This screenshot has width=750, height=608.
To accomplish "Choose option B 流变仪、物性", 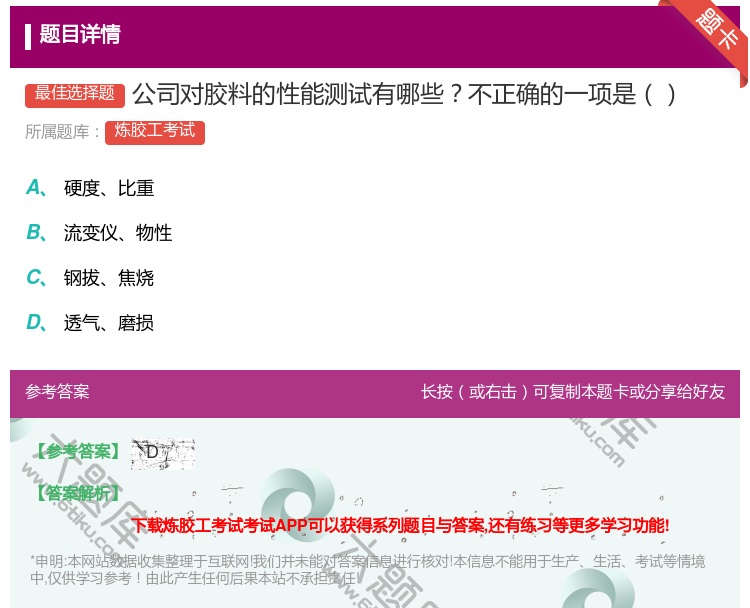I will [x=99, y=233].
